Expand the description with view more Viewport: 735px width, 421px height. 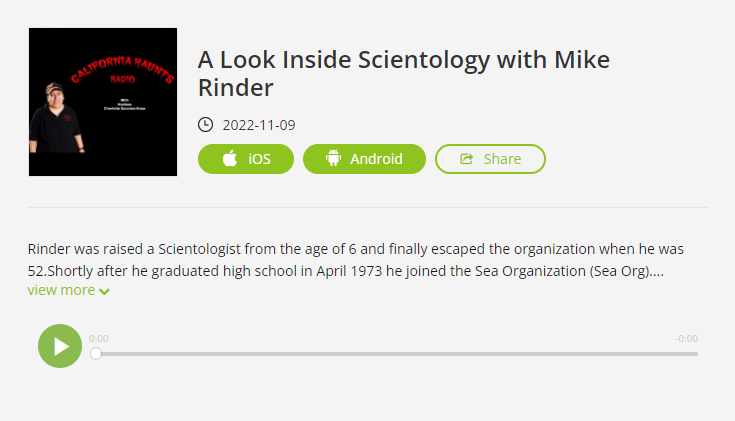coord(61,290)
